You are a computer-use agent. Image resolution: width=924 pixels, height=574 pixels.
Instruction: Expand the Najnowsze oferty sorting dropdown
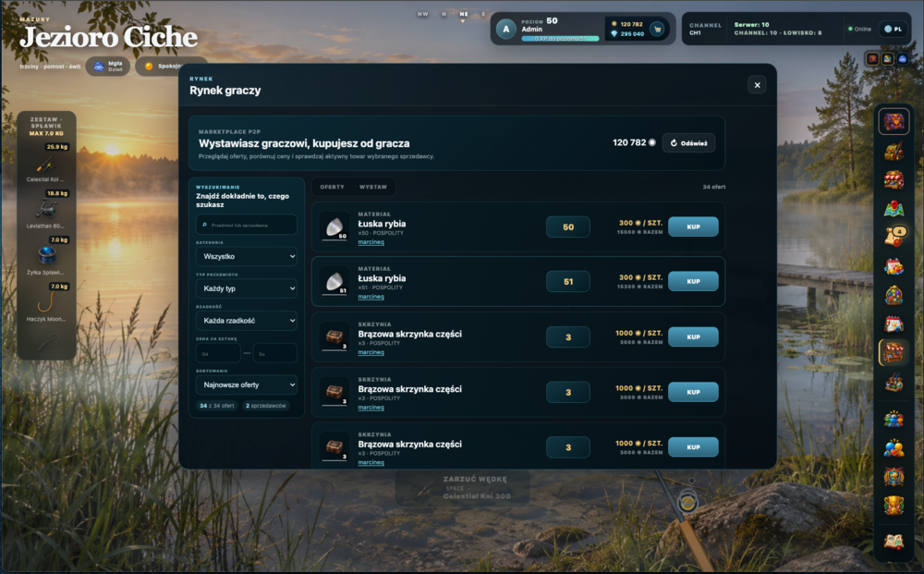pos(247,385)
